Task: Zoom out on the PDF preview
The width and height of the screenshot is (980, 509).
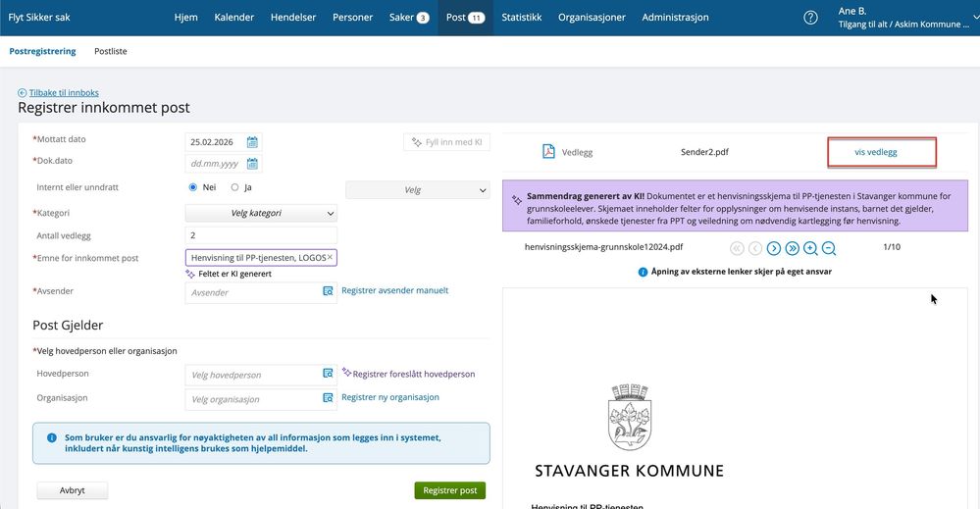Action: click(x=829, y=248)
